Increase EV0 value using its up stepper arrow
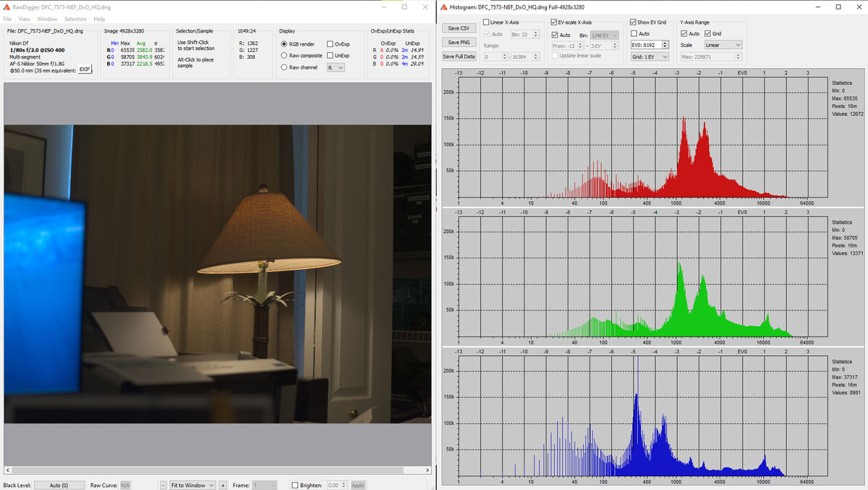Screen dimensions: 868x490 click(x=664, y=42)
